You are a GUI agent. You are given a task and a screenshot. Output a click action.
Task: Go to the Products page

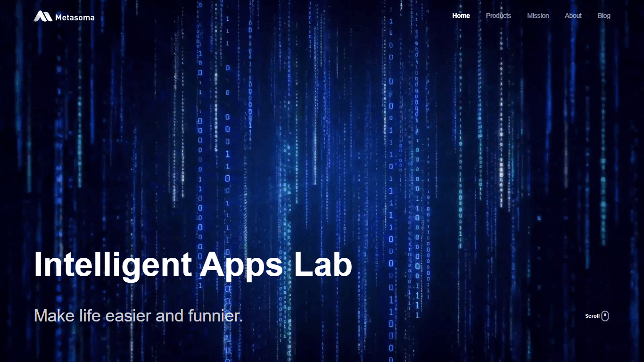pos(498,16)
